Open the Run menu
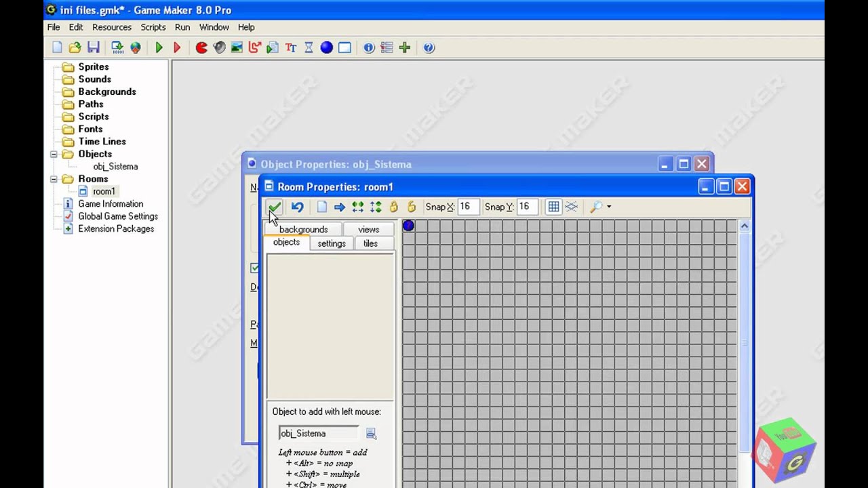Image resolution: width=868 pixels, height=488 pixels. click(182, 27)
